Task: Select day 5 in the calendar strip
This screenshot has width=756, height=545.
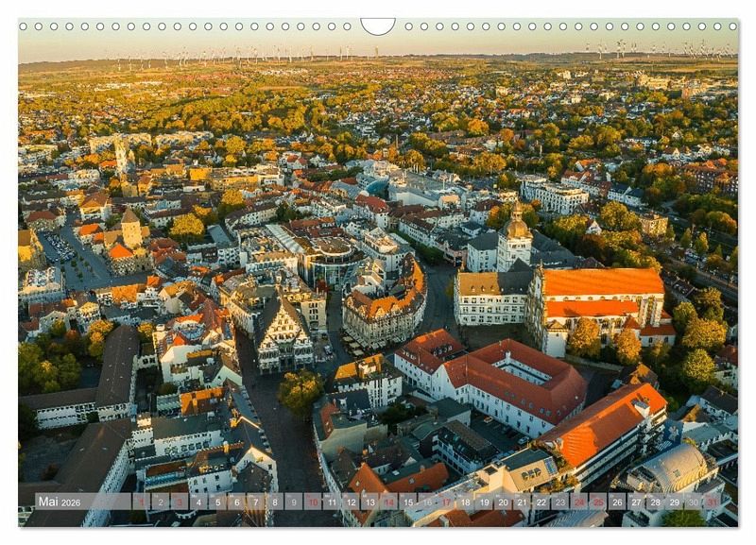Action: click(x=217, y=502)
